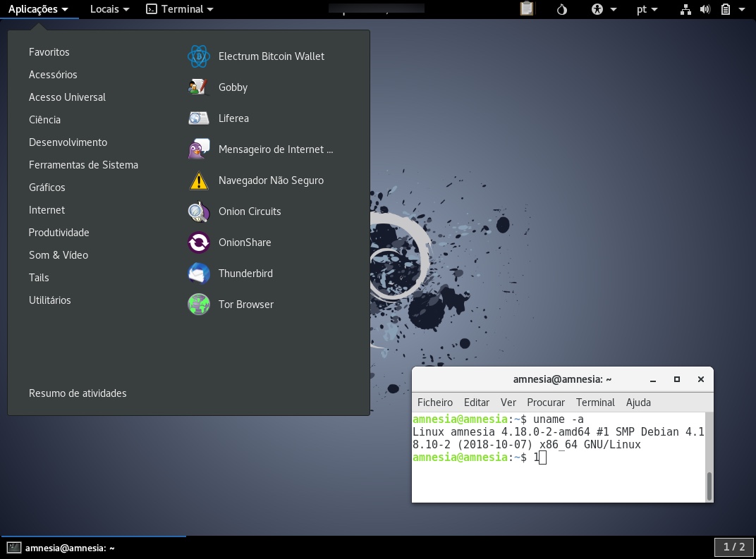
Task: Launch the Liferea feed reader
Action: 233,118
